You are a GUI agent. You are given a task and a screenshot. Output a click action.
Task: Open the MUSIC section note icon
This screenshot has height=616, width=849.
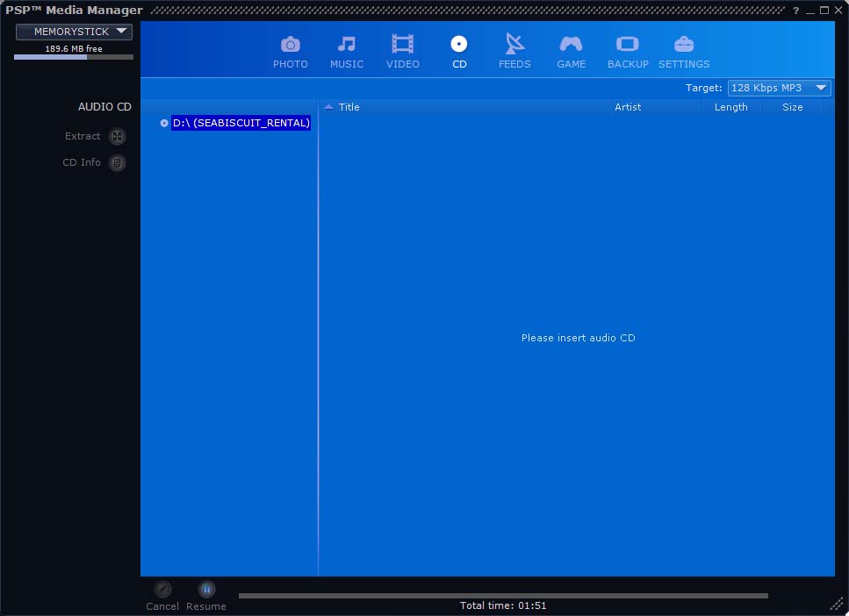pos(347,44)
